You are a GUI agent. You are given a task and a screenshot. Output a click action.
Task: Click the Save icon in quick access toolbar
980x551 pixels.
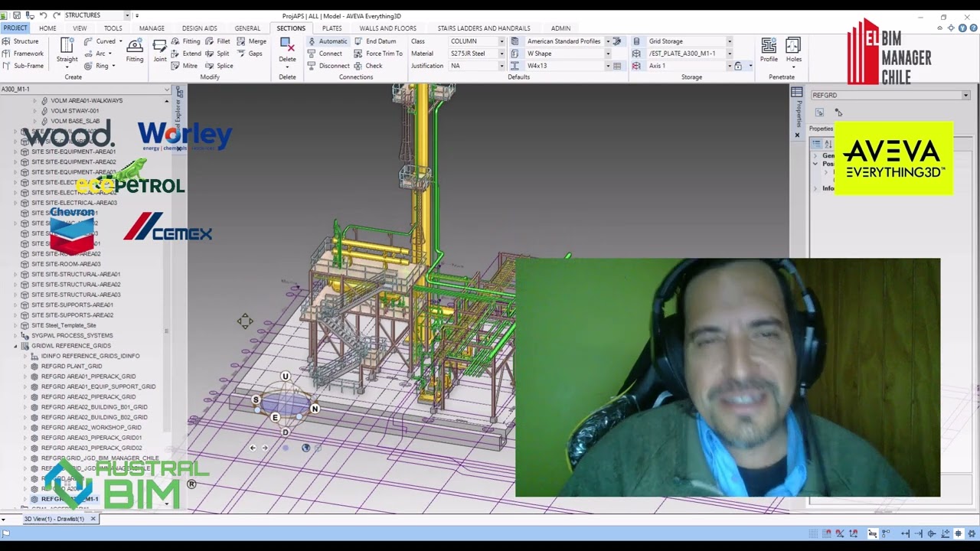17,15
